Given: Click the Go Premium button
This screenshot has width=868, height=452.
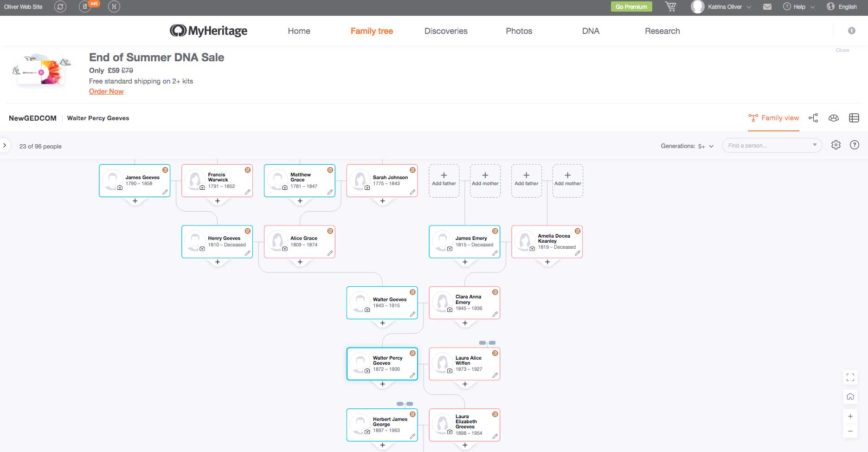Looking at the screenshot, I should tap(631, 7).
